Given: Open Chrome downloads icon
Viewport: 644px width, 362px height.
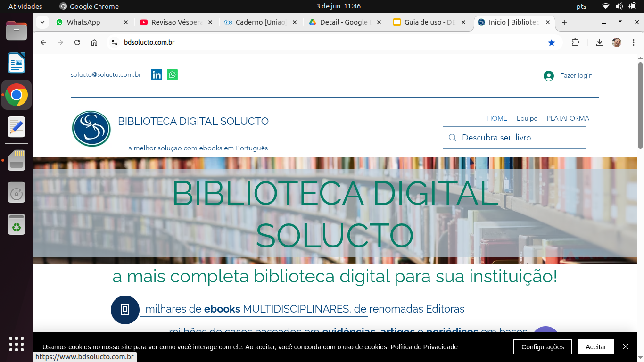Looking at the screenshot, I should coord(599,42).
